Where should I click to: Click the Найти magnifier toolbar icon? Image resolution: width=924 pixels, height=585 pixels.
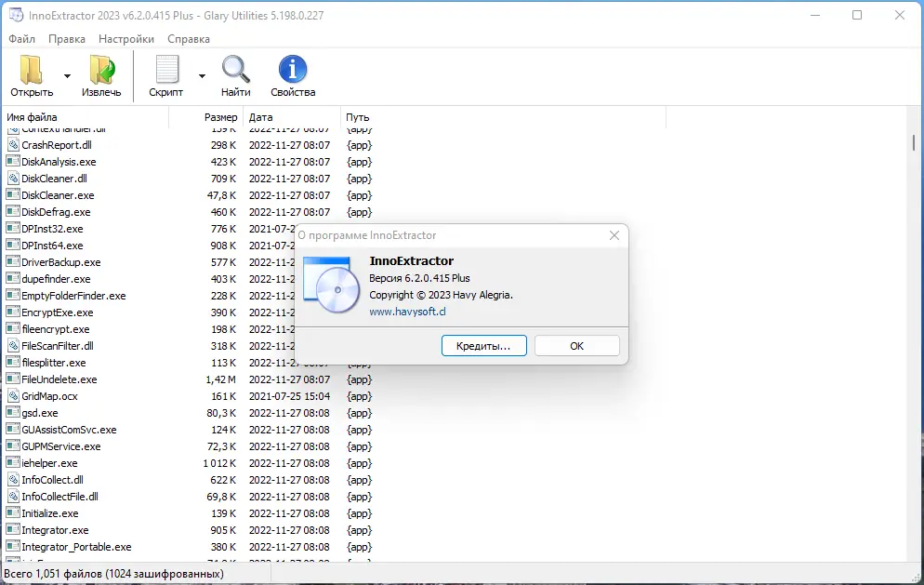(236, 70)
